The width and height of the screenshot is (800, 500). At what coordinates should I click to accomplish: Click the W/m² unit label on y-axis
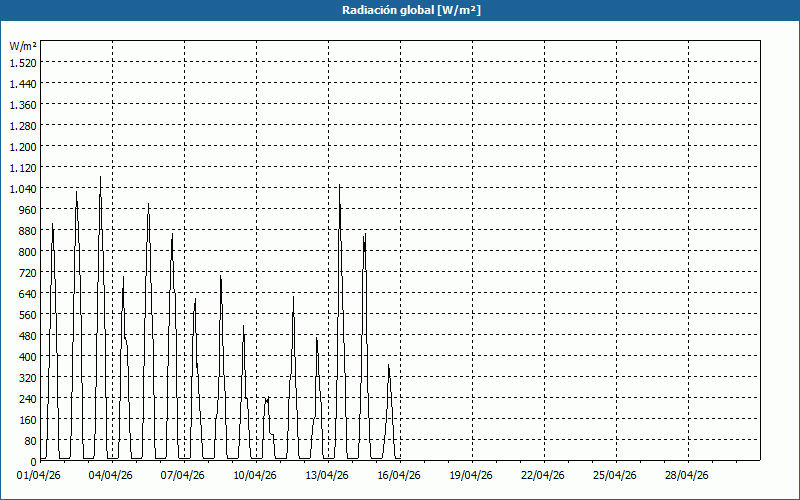(x=23, y=46)
